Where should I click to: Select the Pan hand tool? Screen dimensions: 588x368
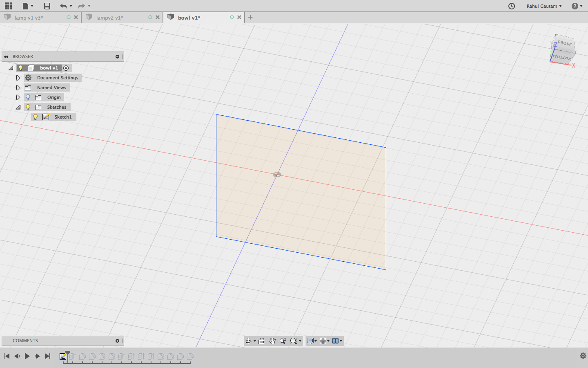[272, 341]
